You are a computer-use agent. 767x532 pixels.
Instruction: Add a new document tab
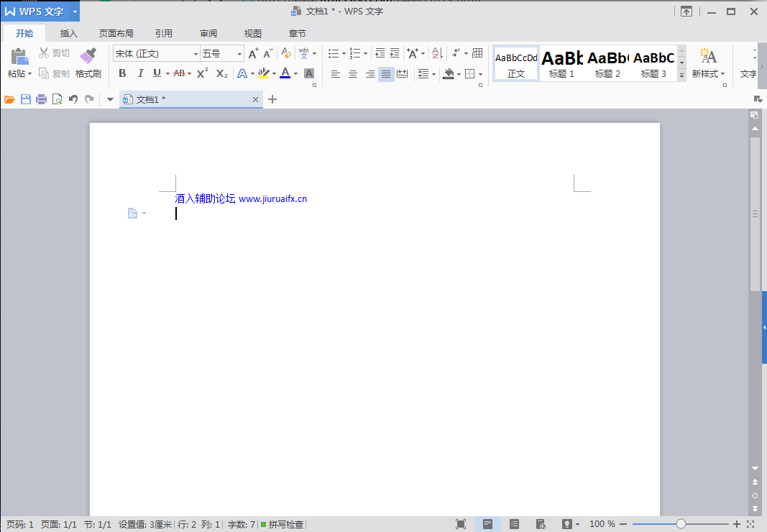[272, 99]
